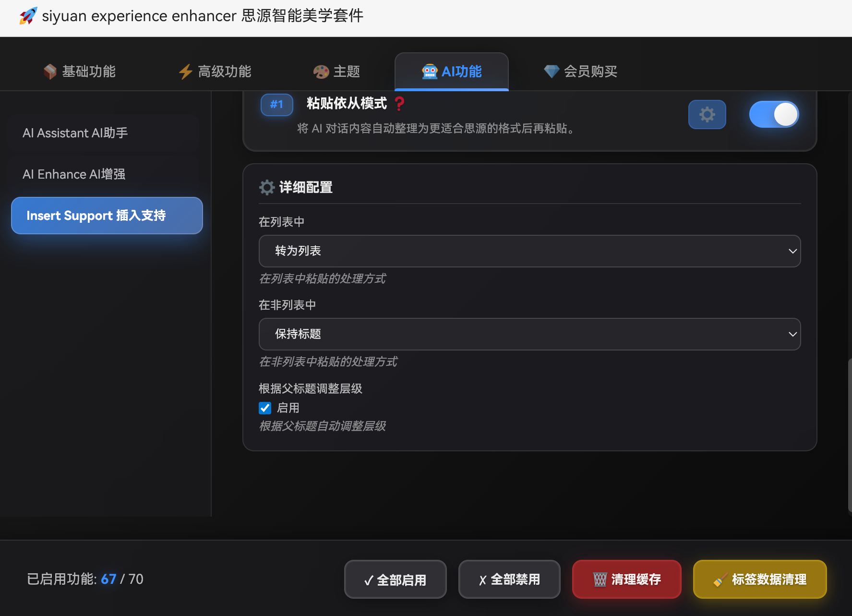The width and height of the screenshot is (852, 616).
Task: Open the 在列表中 dropdown showing 转为列表
Action: (x=529, y=251)
